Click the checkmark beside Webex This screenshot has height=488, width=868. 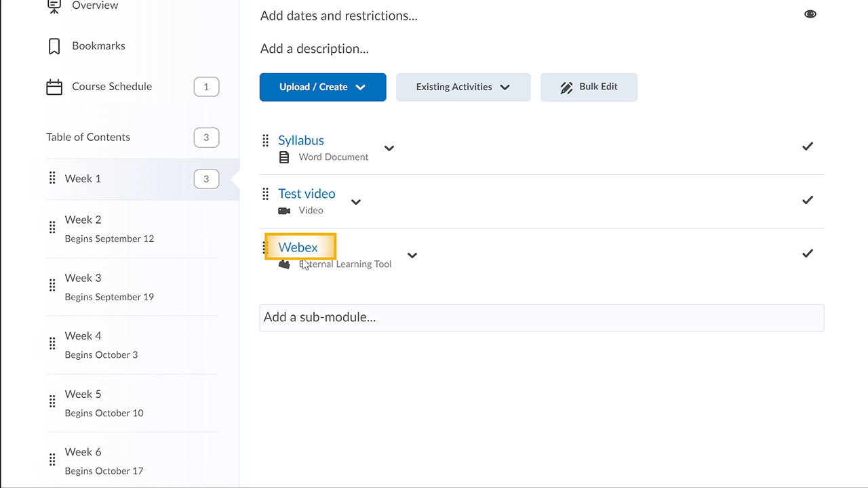point(807,253)
